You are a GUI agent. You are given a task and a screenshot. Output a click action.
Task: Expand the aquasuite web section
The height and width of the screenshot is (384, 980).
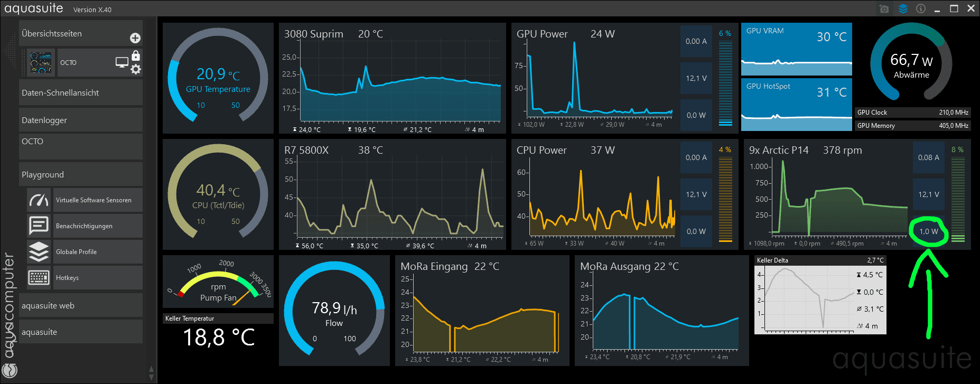pos(81,305)
